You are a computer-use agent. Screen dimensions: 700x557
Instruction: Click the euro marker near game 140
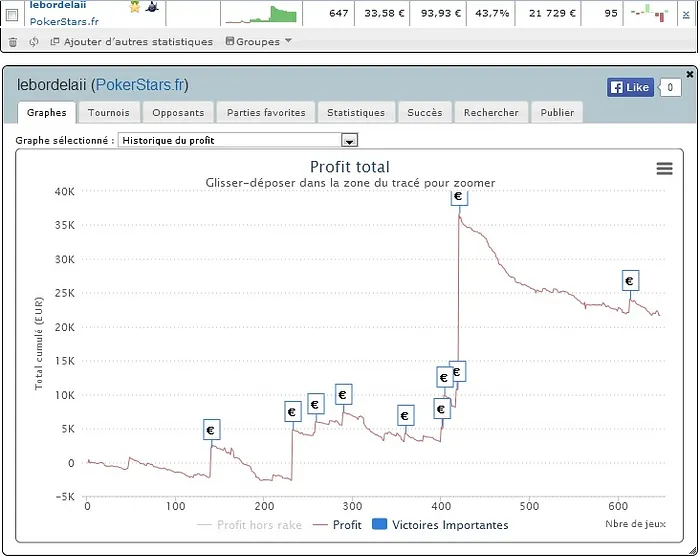(x=211, y=431)
